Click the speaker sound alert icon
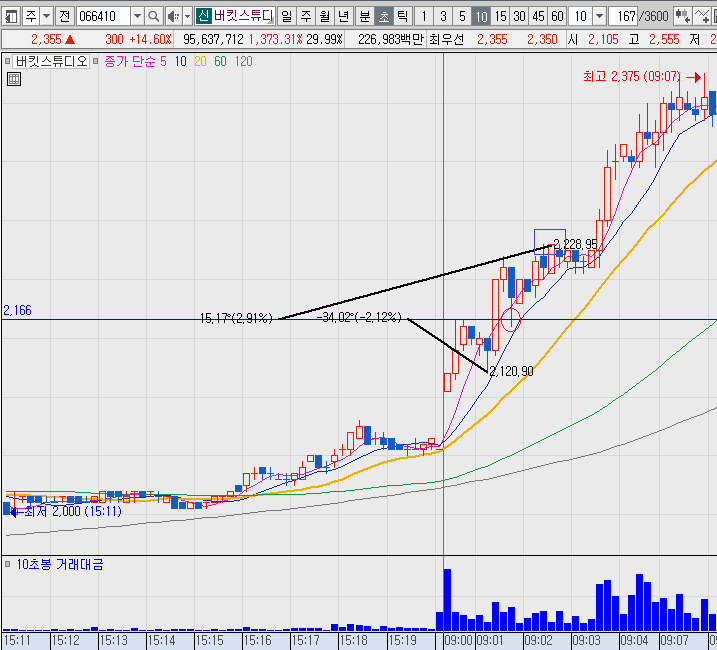This screenshot has height=650, width=717. coord(172,17)
